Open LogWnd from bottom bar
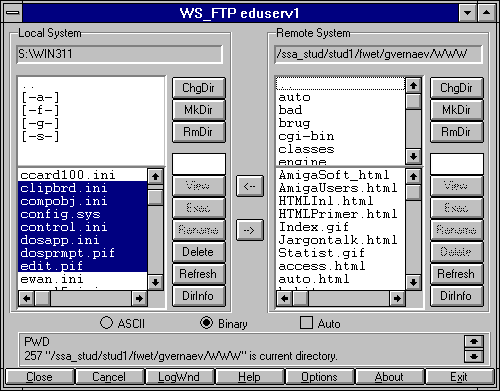 (179, 377)
